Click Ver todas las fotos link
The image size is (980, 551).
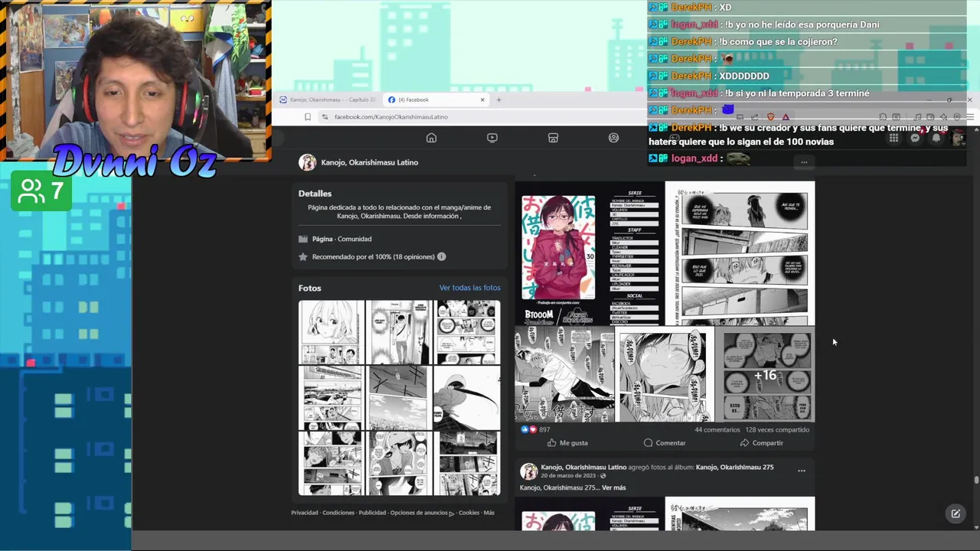tap(469, 288)
